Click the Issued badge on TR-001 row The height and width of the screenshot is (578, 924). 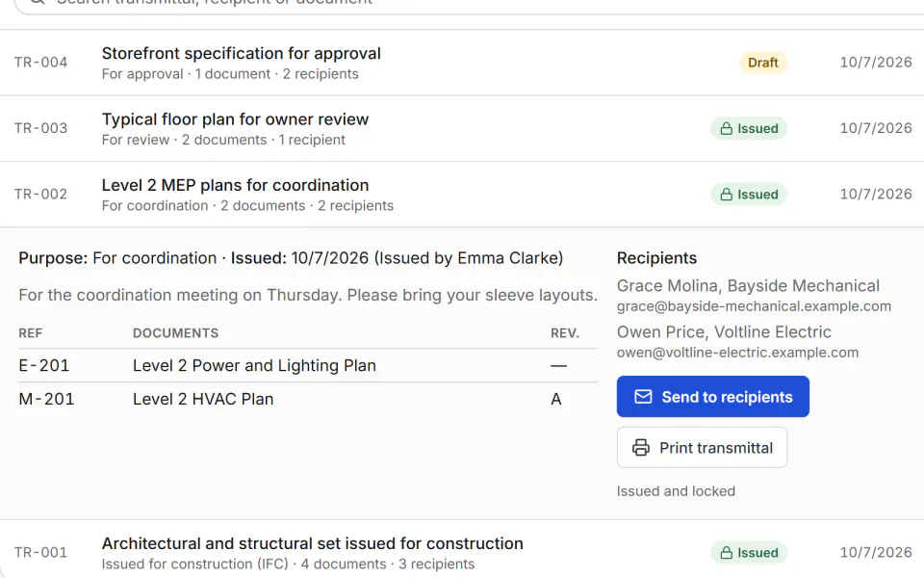tap(749, 553)
